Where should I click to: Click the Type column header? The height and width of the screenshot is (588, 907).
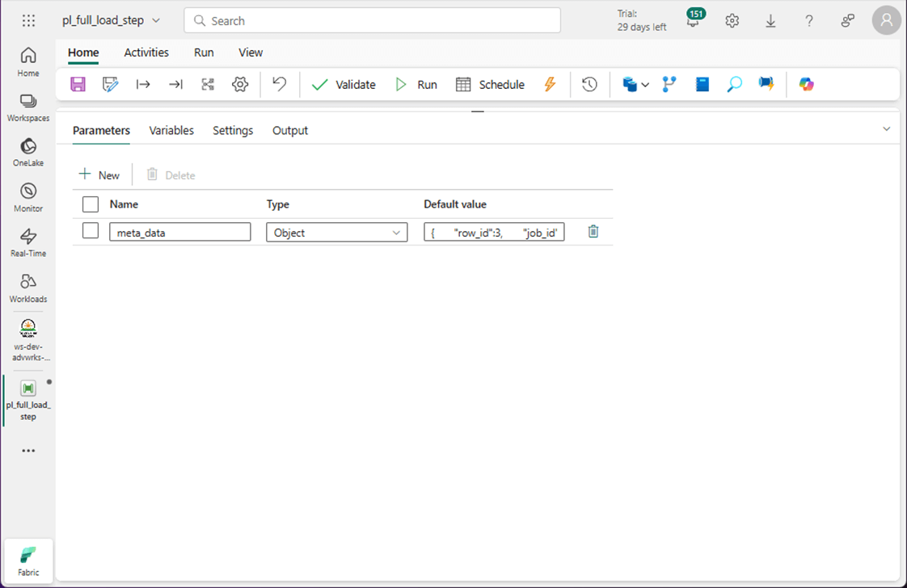pyautogui.click(x=277, y=204)
